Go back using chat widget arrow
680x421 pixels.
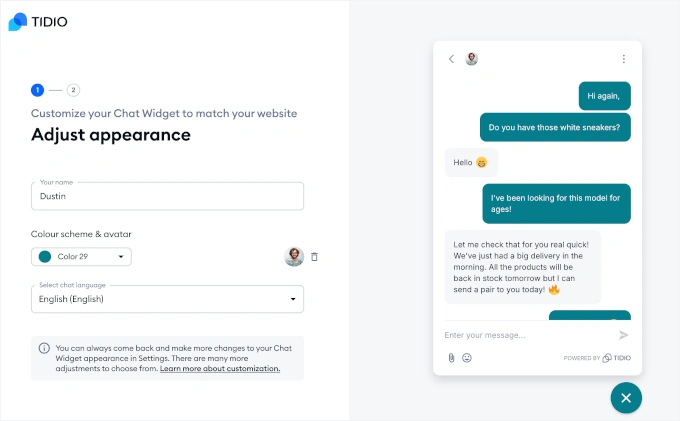tap(451, 59)
